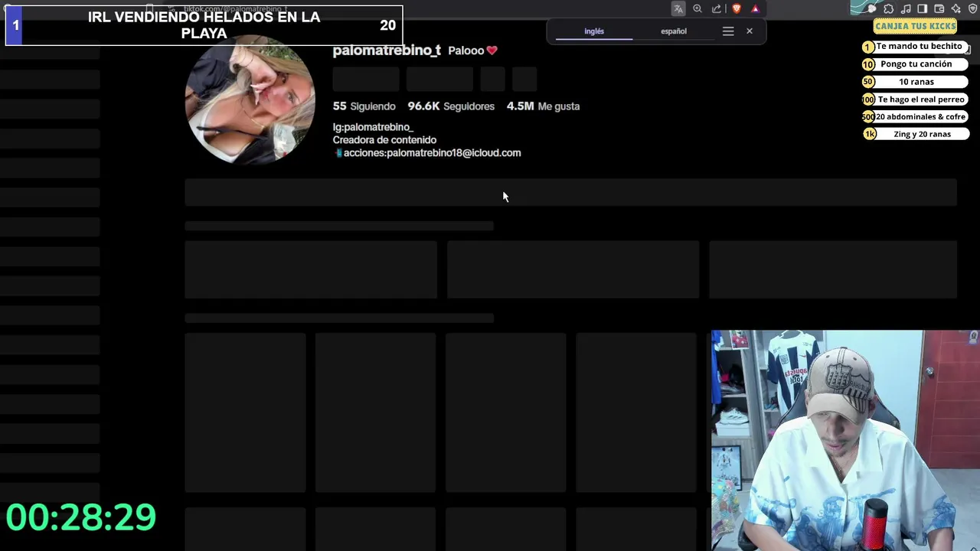Click the Creadora de contenido bio text
Screen dimensions: 980x551
click(384, 140)
